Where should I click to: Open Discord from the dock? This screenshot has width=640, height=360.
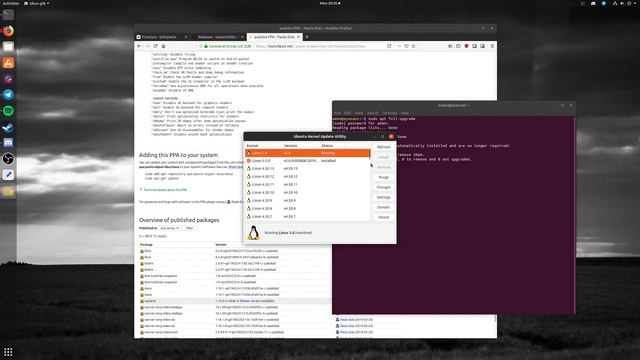8,143
